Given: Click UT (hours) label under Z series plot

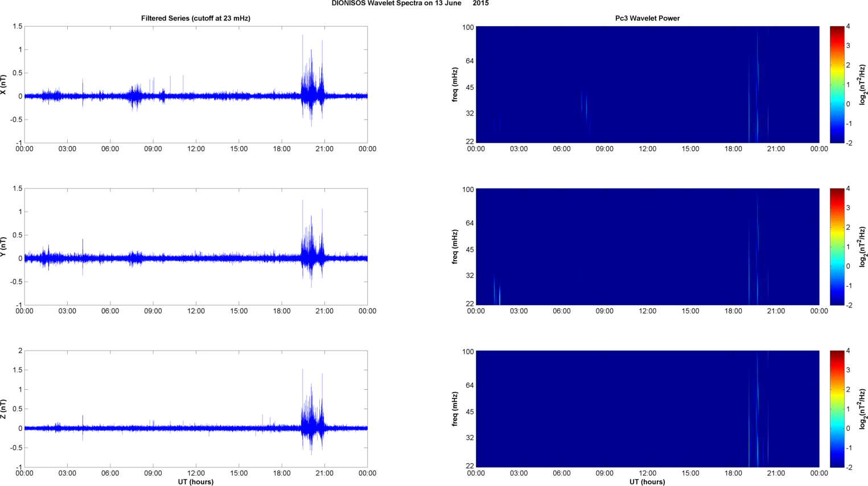Looking at the screenshot, I should point(196,482).
